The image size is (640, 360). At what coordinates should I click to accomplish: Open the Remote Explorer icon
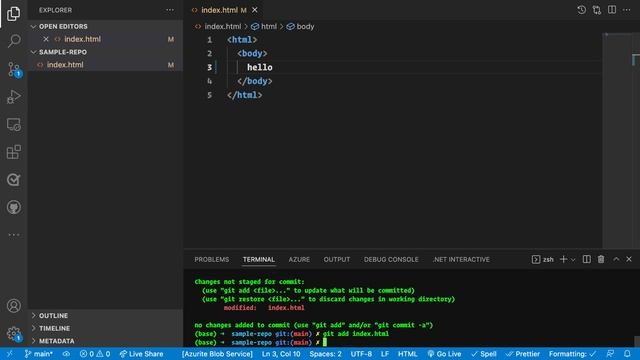click(13, 124)
